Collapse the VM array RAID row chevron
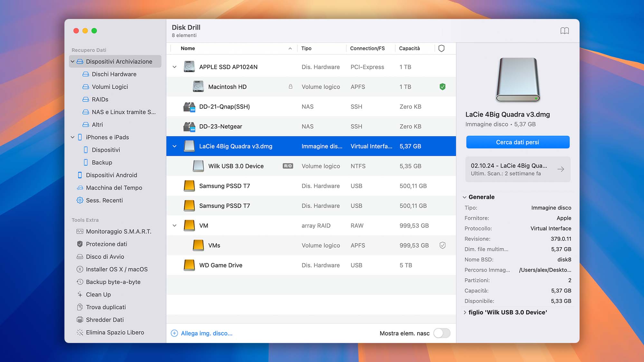Viewport: 644px width, 362px height. (175, 226)
